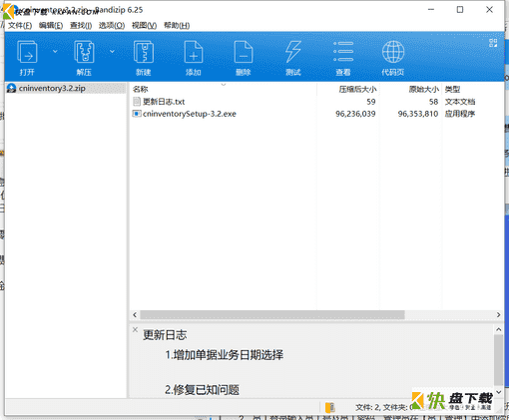Open the 查找(I) menu

[81, 26]
